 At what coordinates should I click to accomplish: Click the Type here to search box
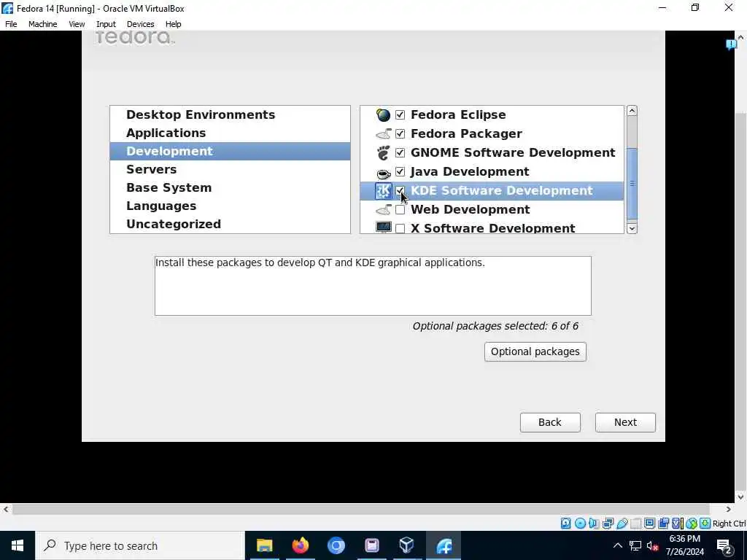tap(140, 545)
